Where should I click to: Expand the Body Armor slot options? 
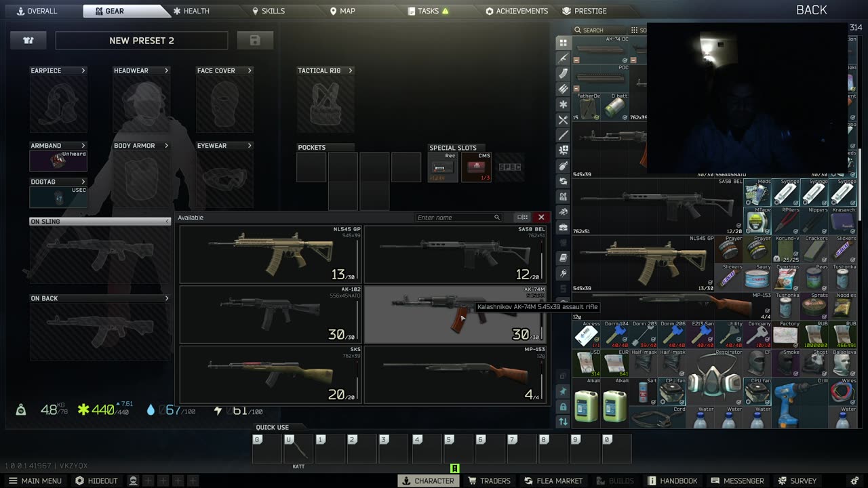pyautogui.click(x=166, y=146)
